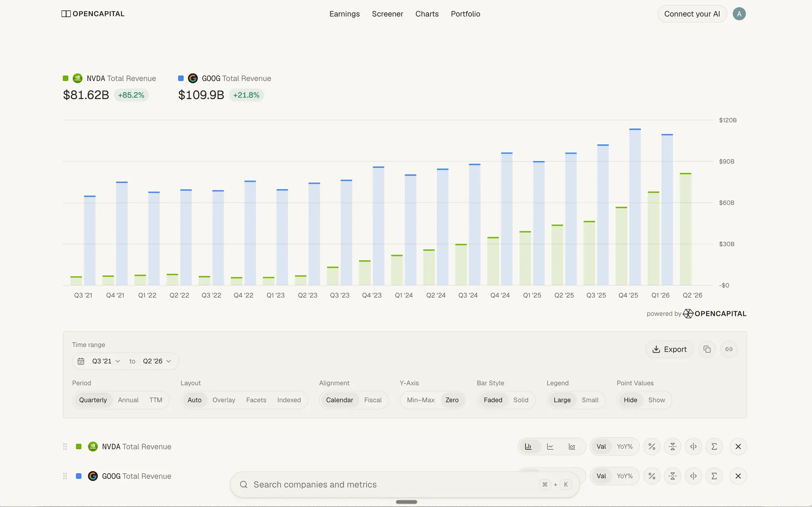Image resolution: width=812 pixels, height=507 pixels.
Task: Select Val mode in NVDA row
Action: point(601,446)
